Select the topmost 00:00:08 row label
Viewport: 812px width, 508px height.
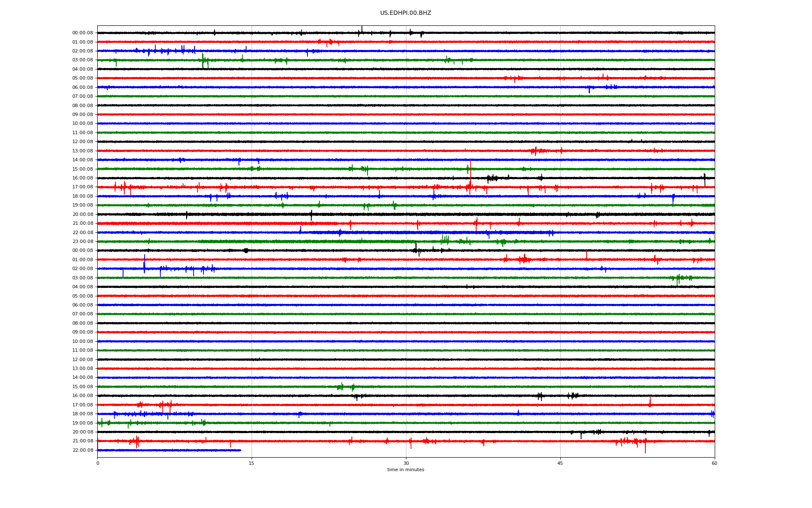click(x=82, y=33)
